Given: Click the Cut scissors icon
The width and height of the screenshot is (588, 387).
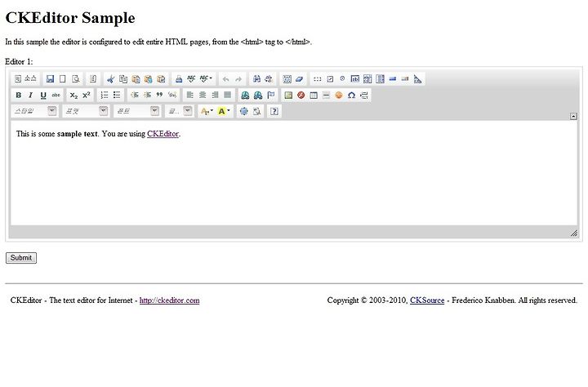Looking at the screenshot, I should [110, 78].
